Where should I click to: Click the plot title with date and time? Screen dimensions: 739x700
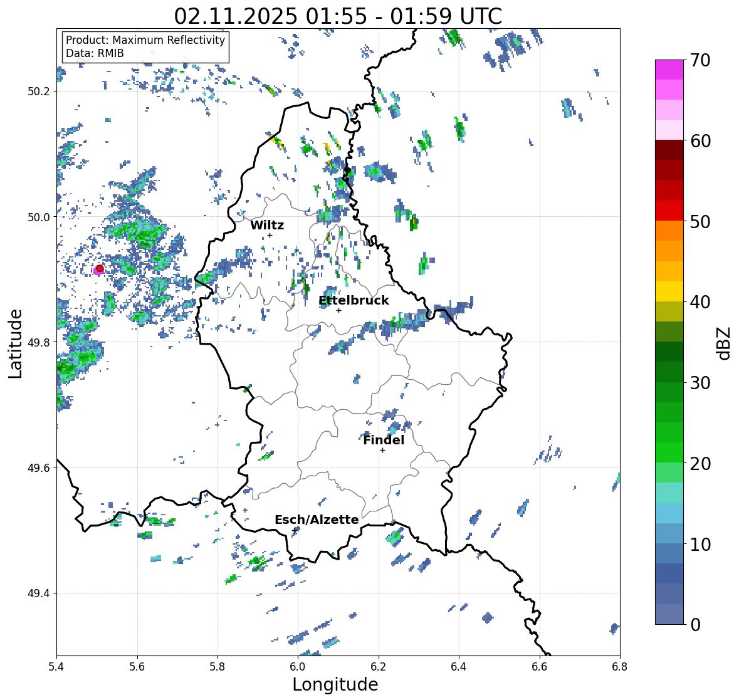(x=338, y=16)
